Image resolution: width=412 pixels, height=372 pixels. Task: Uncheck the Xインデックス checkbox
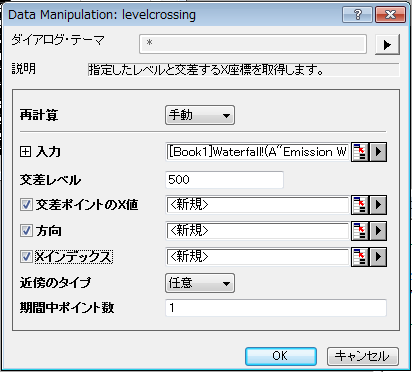26,257
